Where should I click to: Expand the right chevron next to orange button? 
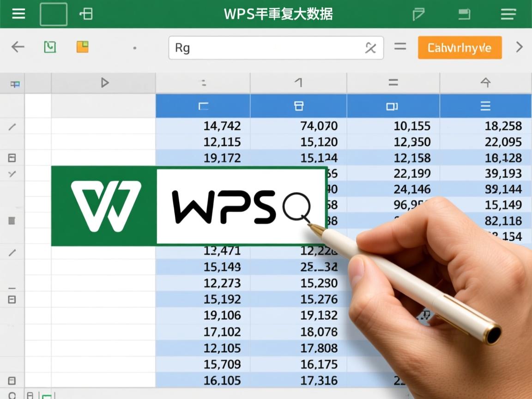click(519, 47)
